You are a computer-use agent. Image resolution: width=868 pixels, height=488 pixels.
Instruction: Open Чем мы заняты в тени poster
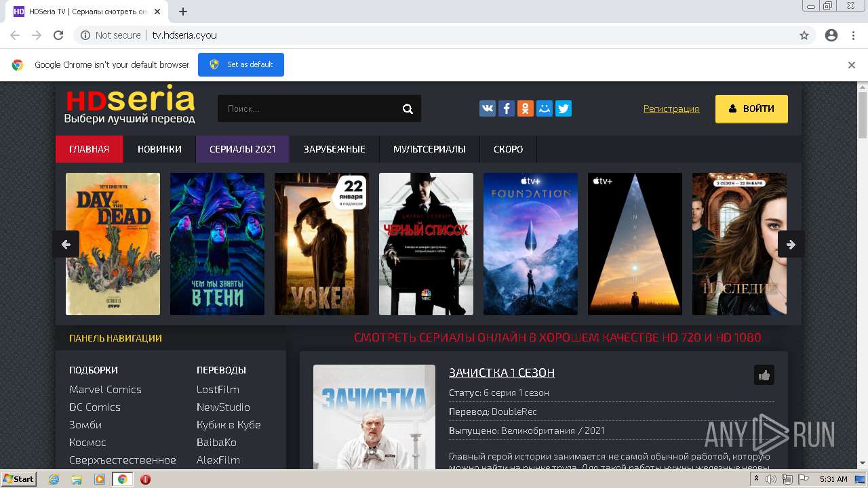point(217,244)
